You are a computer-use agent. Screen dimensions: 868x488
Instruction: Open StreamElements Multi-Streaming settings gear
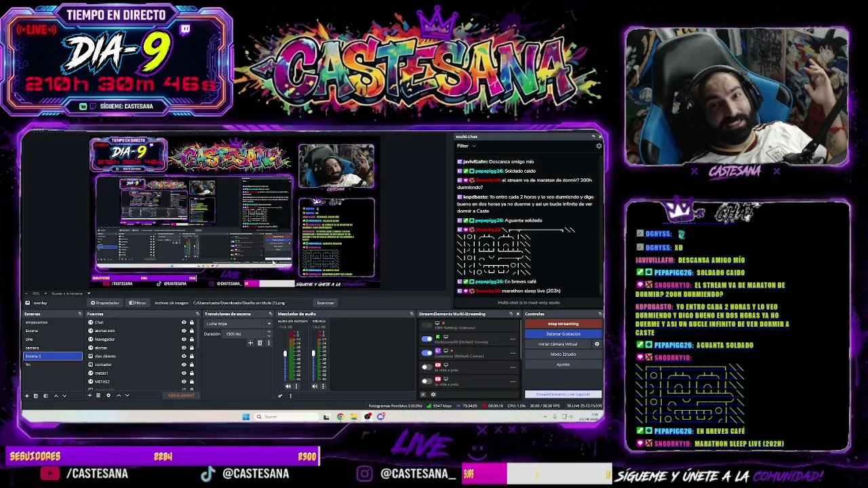(x=433, y=394)
